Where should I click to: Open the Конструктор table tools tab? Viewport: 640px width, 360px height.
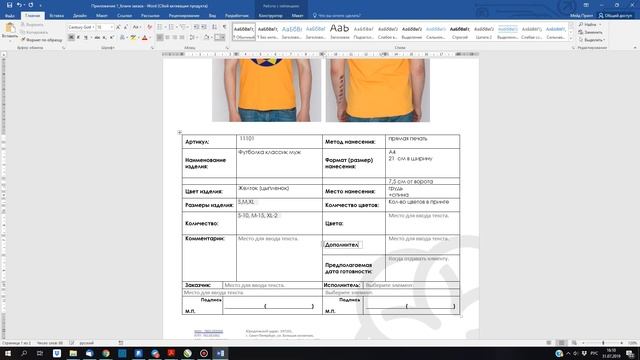click(x=270, y=16)
